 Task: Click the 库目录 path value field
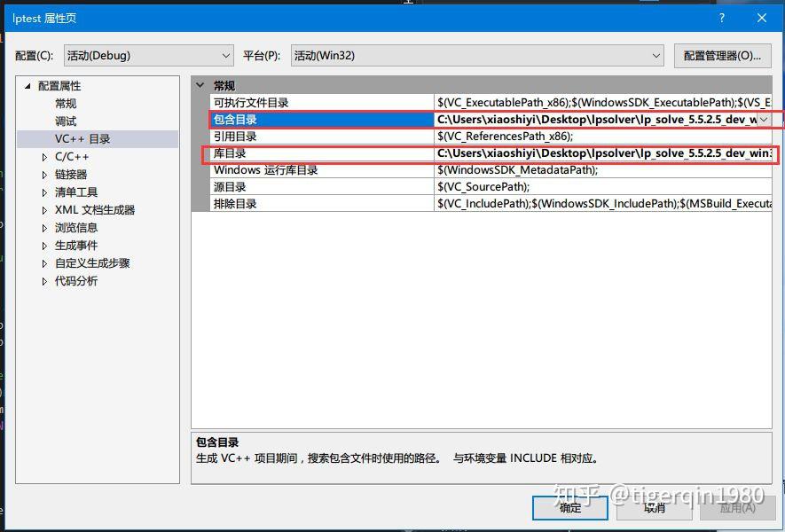pyautogui.click(x=603, y=153)
